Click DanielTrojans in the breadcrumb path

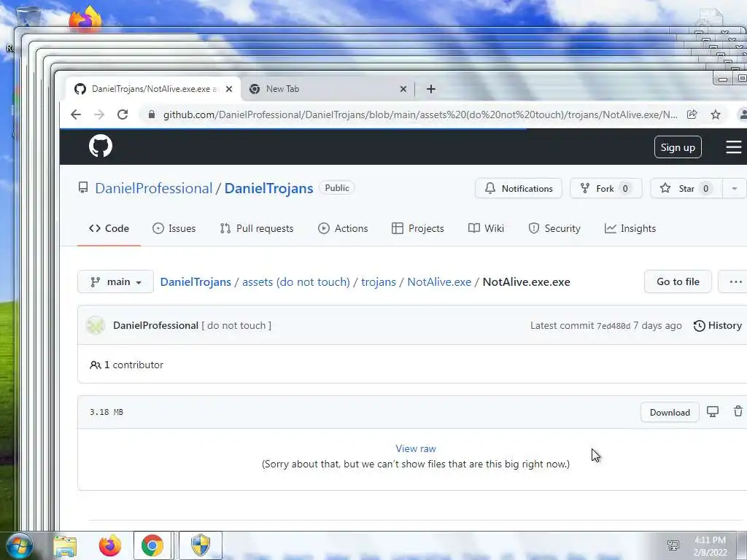(x=196, y=282)
